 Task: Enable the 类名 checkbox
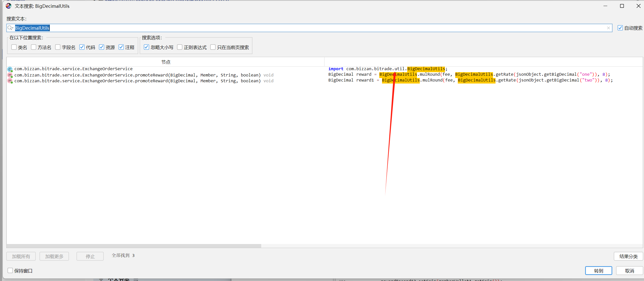pos(14,47)
